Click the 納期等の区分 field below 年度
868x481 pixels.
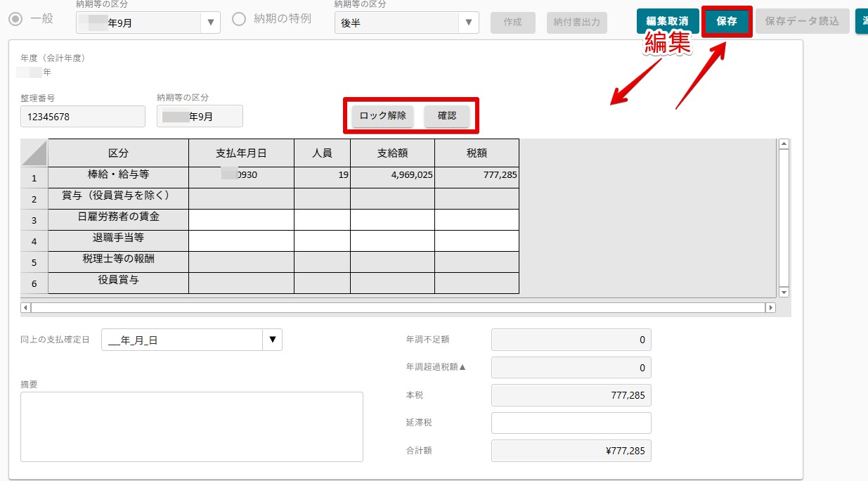[200, 117]
